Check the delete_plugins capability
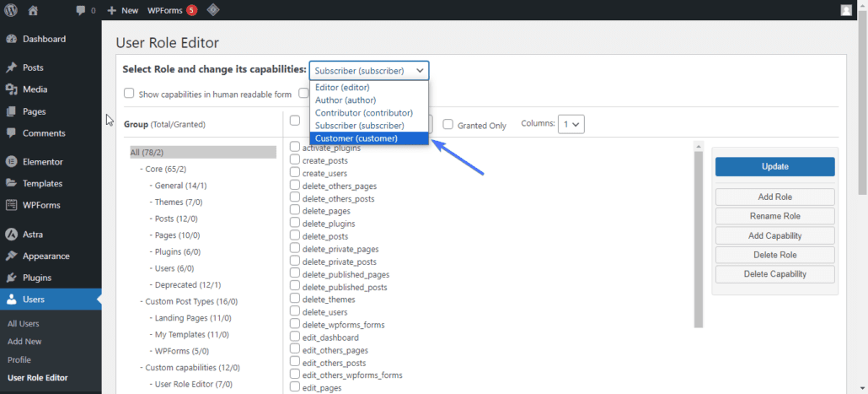 tap(295, 223)
